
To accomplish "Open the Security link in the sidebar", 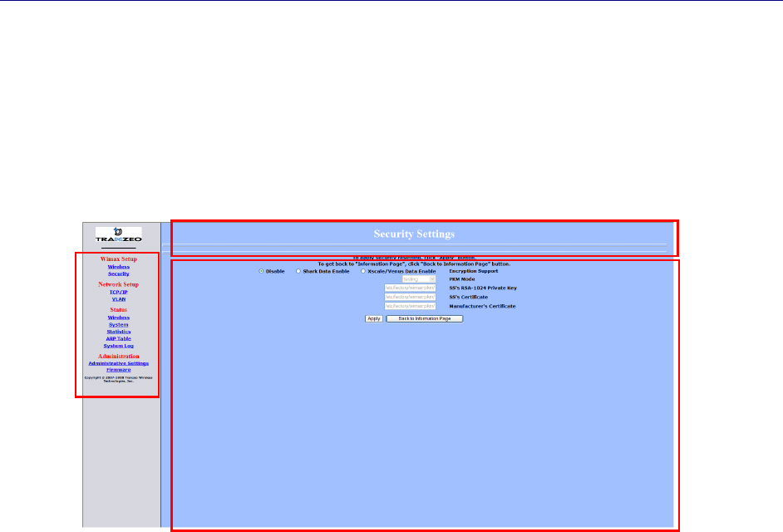I will pos(118,273).
